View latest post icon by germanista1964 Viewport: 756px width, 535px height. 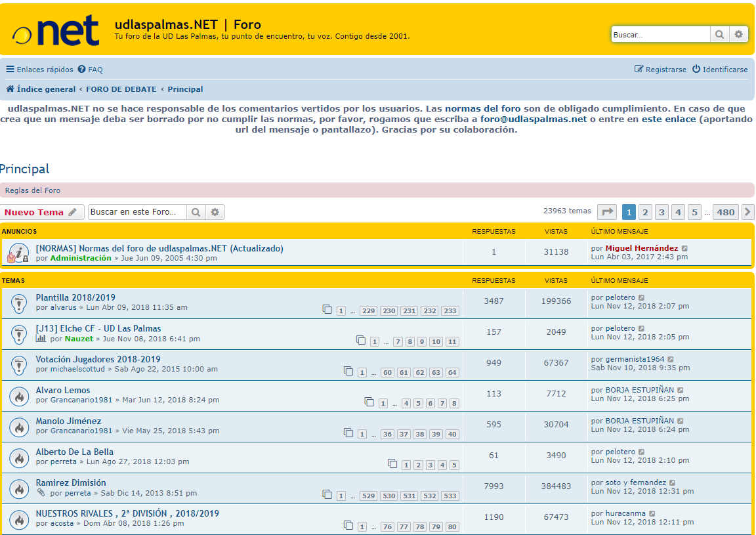click(671, 359)
